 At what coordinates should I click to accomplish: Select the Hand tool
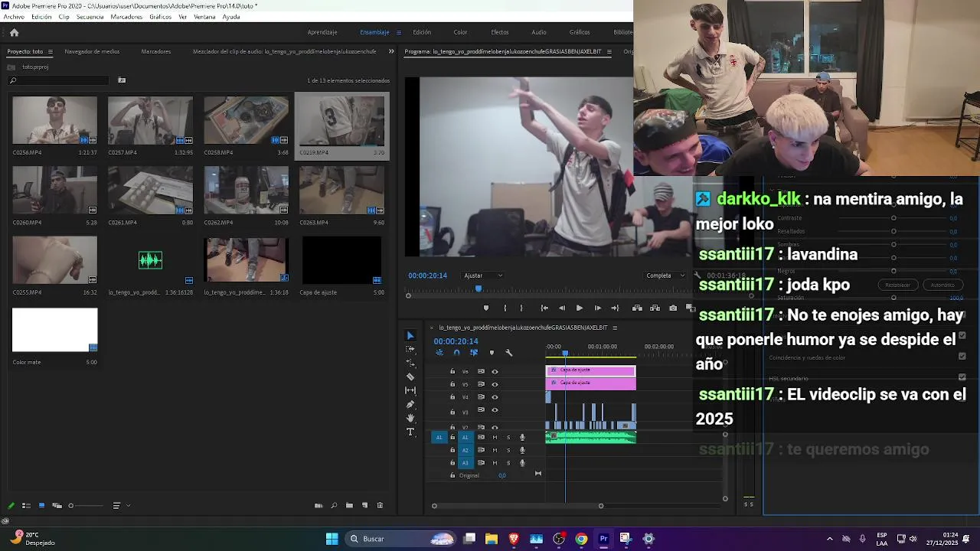tap(410, 418)
